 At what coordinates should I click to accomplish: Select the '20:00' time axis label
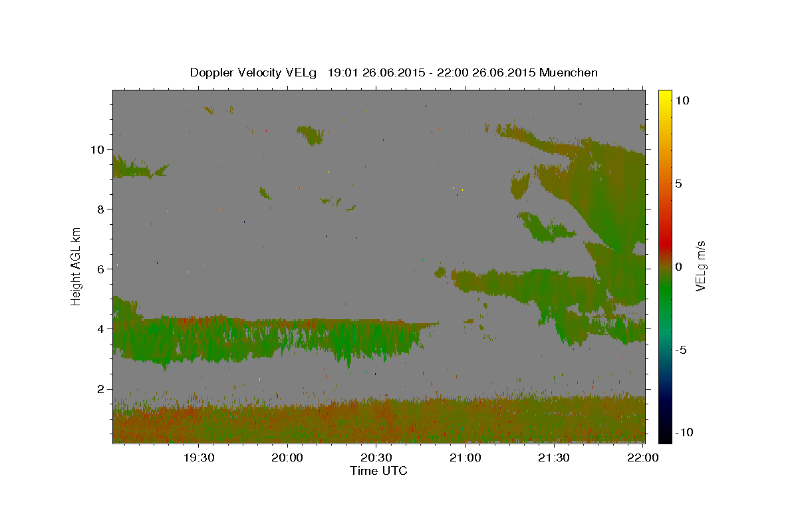287,458
